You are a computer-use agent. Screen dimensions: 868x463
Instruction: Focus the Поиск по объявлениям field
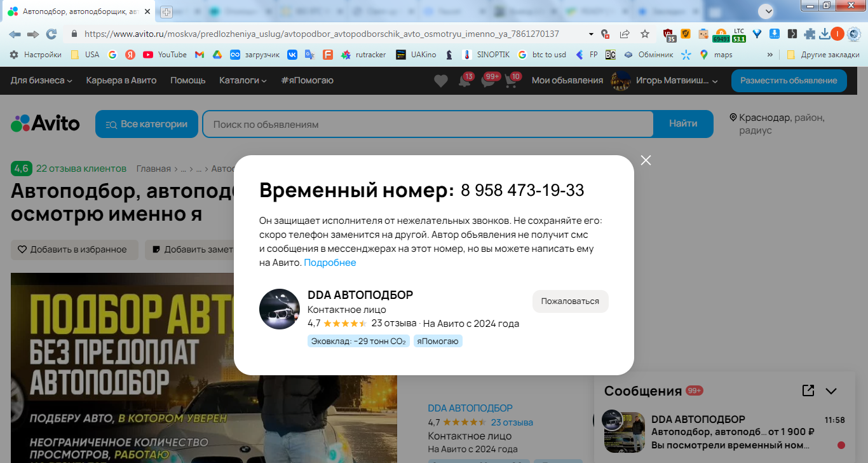[428, 124]
